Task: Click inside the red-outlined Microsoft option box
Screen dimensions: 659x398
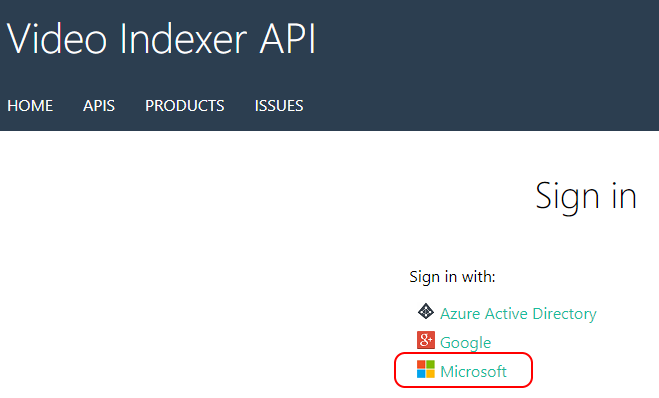Action: pos(463,370)
